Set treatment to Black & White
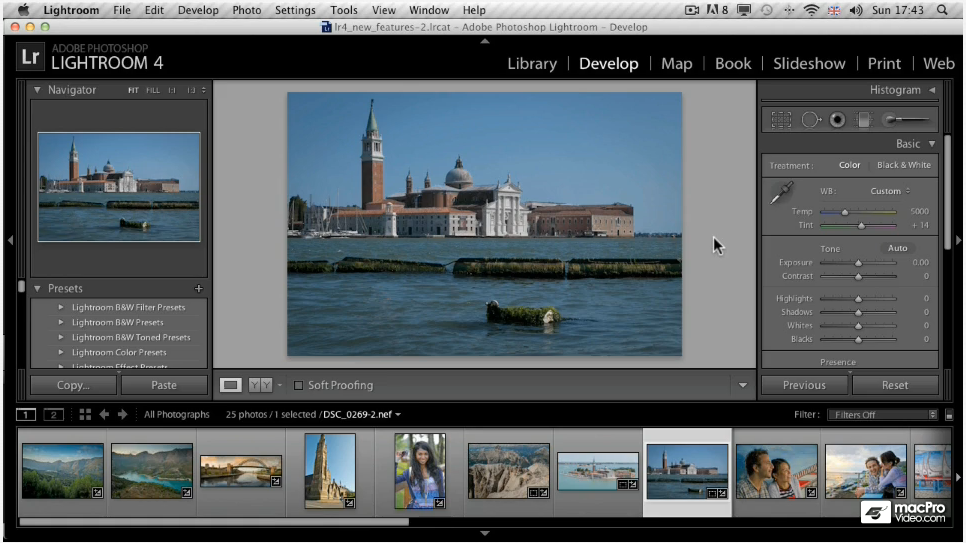The width and height of the screenshot is (966, 543). (x=904, y=165)
